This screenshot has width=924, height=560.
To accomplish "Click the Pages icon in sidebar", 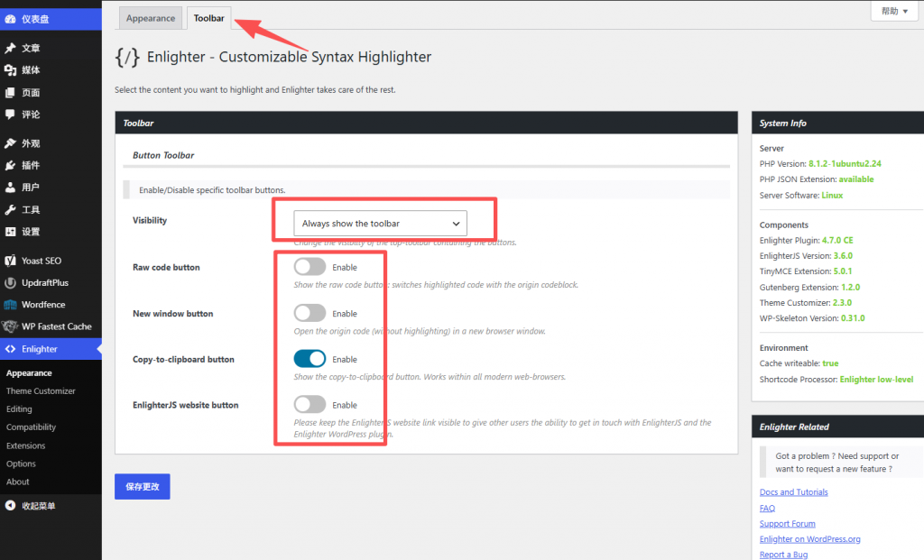I will 10,93.
